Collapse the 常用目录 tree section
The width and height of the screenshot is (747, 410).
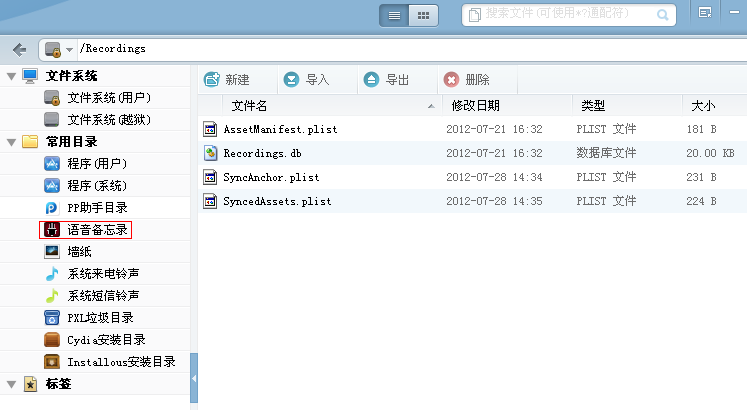pos(11,142)
